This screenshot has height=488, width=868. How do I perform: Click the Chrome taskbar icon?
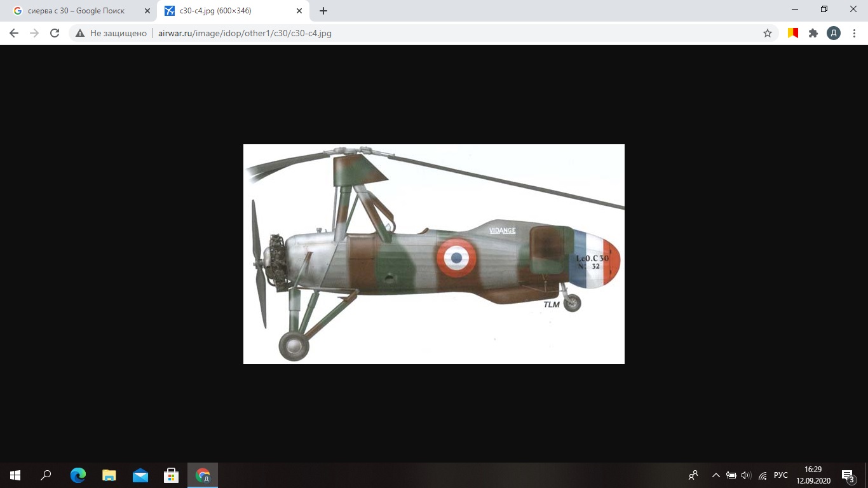[203, 475]
